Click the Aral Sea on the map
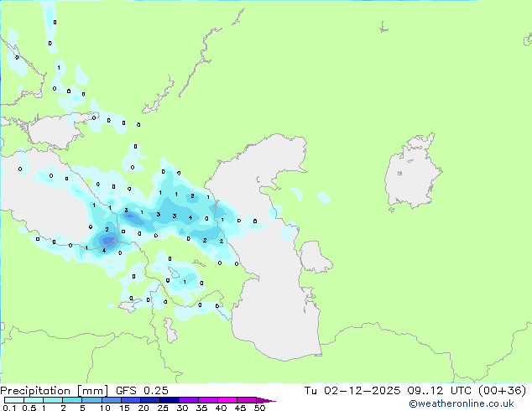532x411 pixels. [x=412, y=173]
